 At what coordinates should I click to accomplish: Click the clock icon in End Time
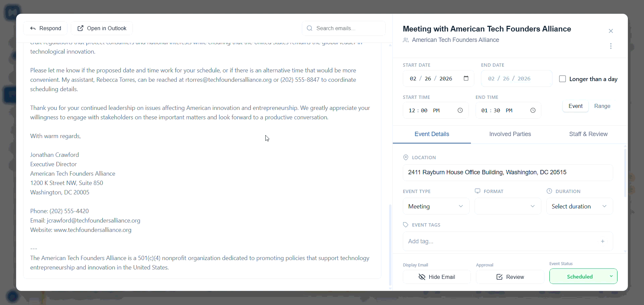coord(533,111)
